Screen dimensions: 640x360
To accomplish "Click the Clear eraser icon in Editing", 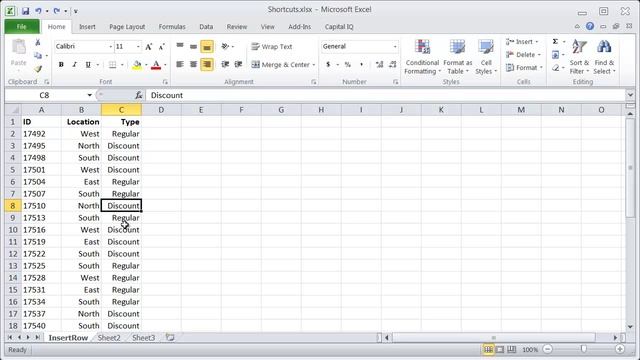I will pyautogui.click(x=555, y=68).
